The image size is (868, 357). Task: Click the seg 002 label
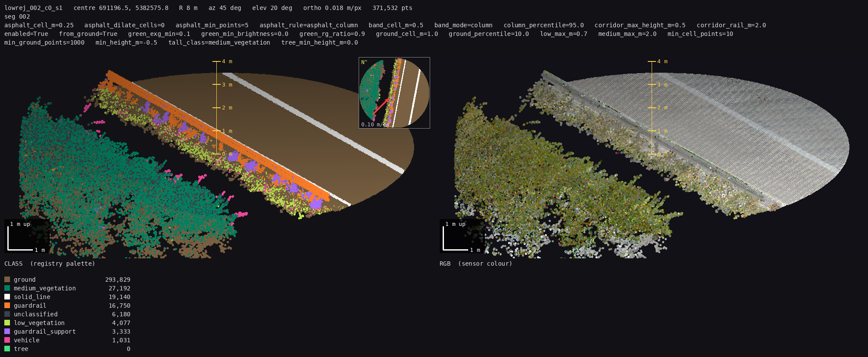(x=17, y=16)
